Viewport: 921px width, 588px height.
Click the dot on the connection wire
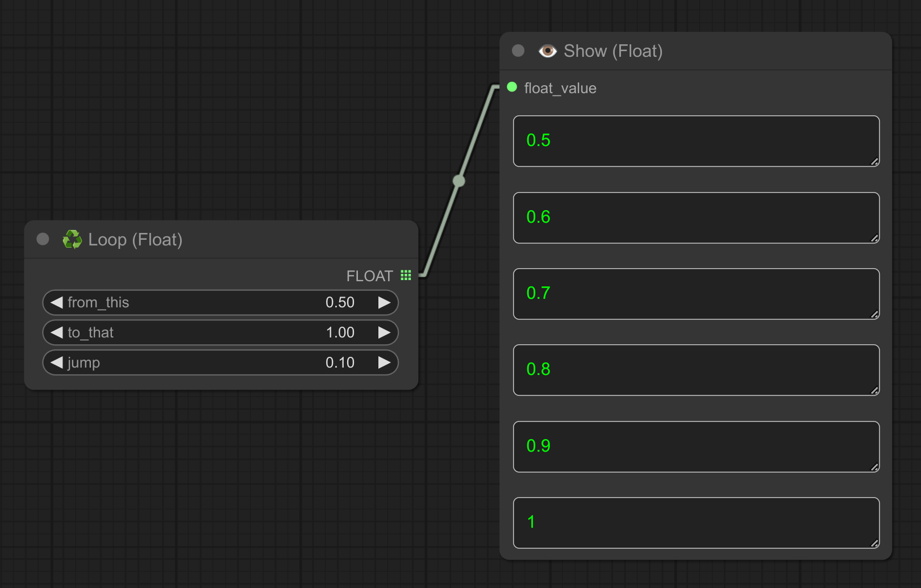coord(459,180)
